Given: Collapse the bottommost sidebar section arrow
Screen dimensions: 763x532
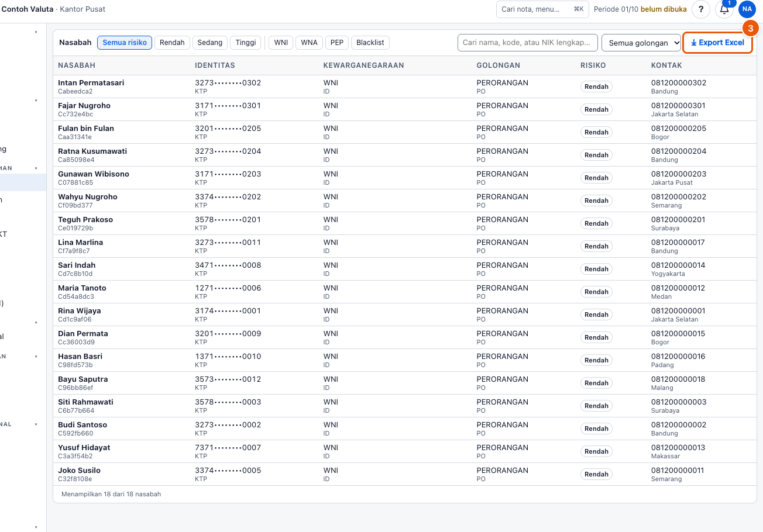Looking at the screenshot, I should click(x=36, y=527).
